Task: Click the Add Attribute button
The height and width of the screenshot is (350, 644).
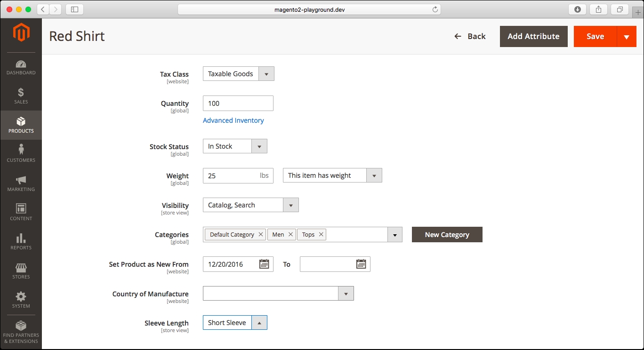Action: pyautogui.click(x=534, y=36)
